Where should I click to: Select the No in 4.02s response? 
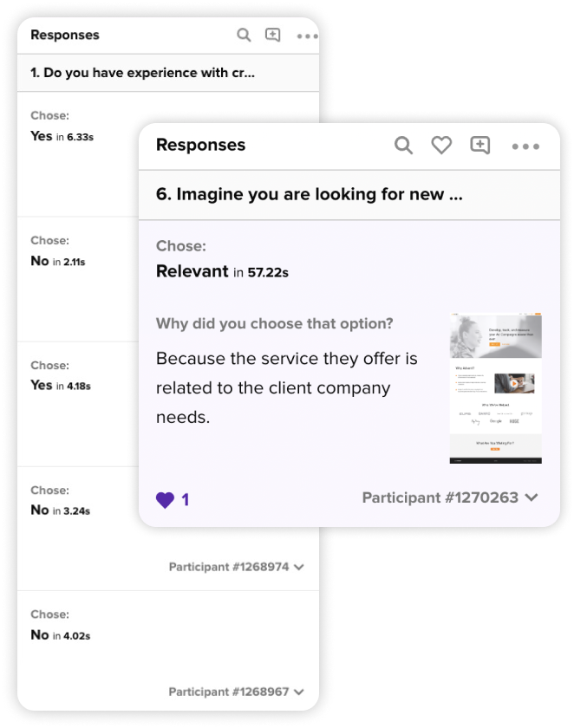61,635
